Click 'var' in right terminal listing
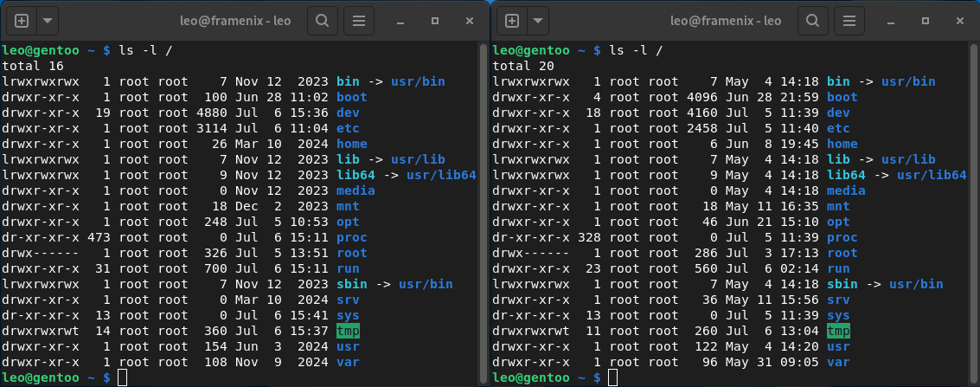Viewport: 980px width, 387px height. [839, 362]
